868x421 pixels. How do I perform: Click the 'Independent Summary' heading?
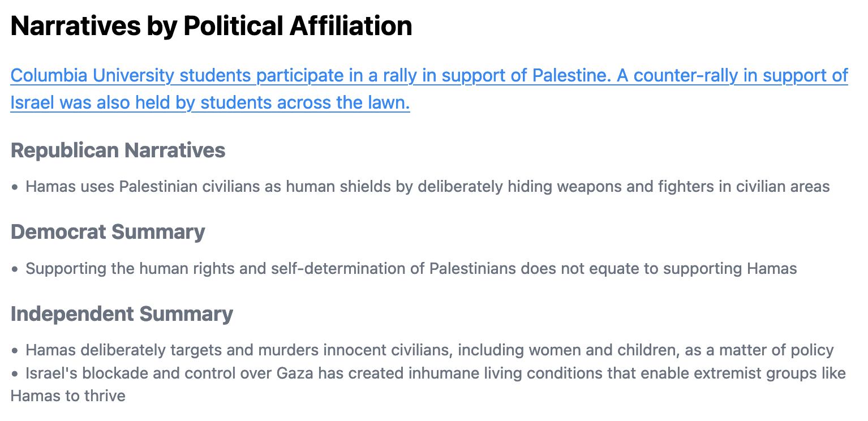click(122, 314)
